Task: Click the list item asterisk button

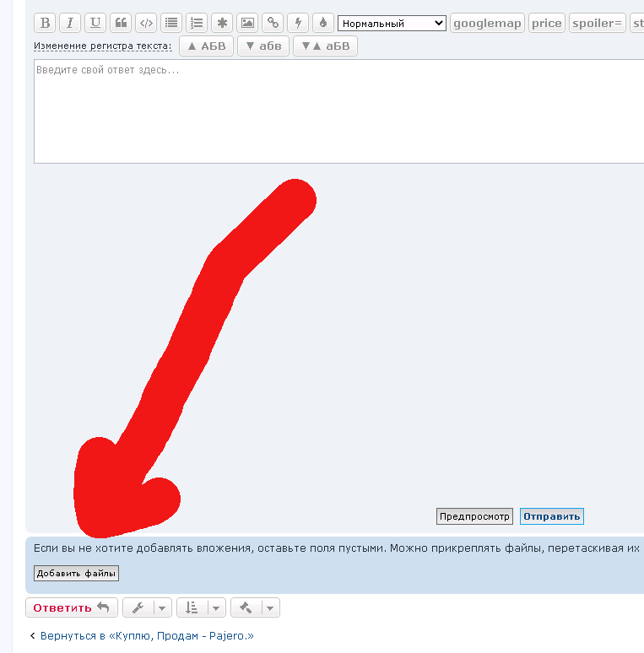Action: click(x=222, y=23)
